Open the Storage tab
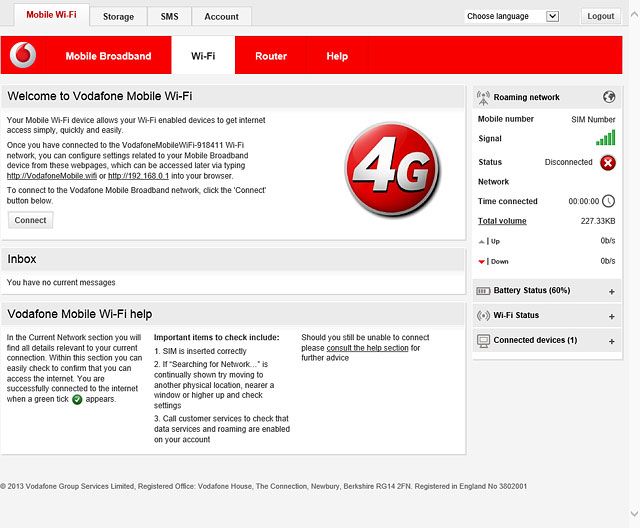 click(118, 17)
